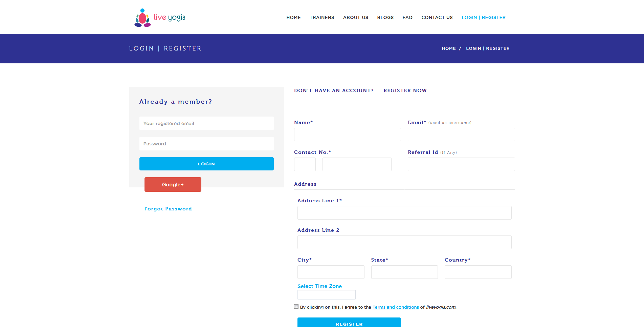Screen dimensions: 644x329
Task: Open the FAQ page
Action: tap(407, 18)
